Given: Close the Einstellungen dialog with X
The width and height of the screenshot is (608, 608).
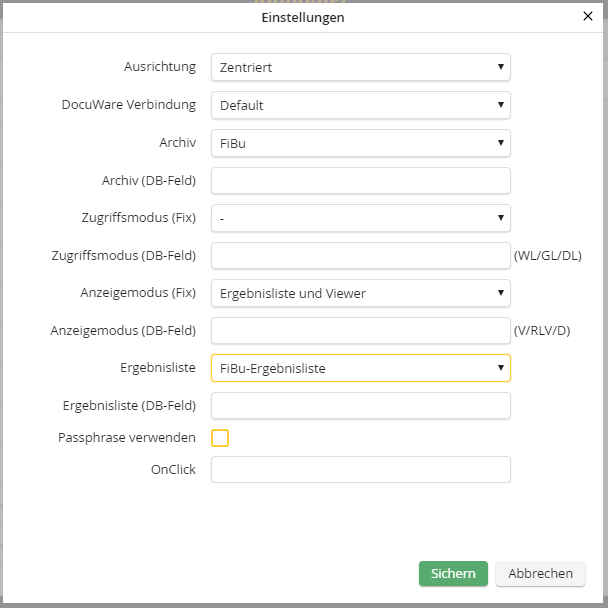Looking at the screenshot, I should 587,16.
